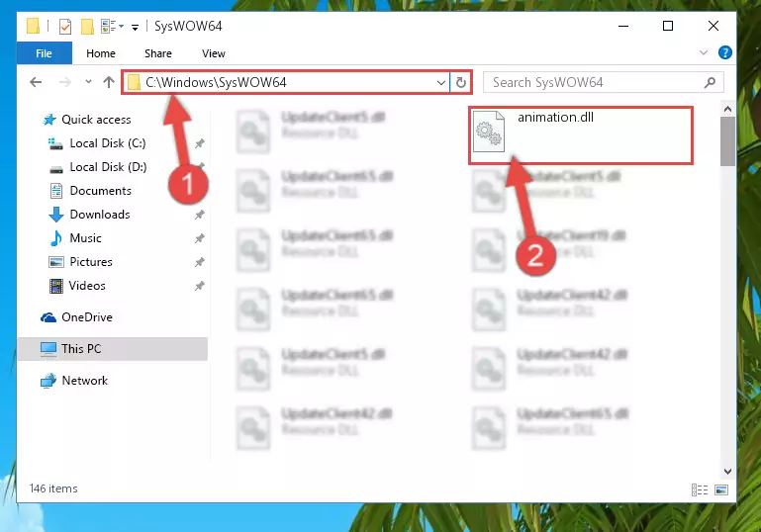
Task: Click the pin icon beside Music
Action: coord(199,238)
